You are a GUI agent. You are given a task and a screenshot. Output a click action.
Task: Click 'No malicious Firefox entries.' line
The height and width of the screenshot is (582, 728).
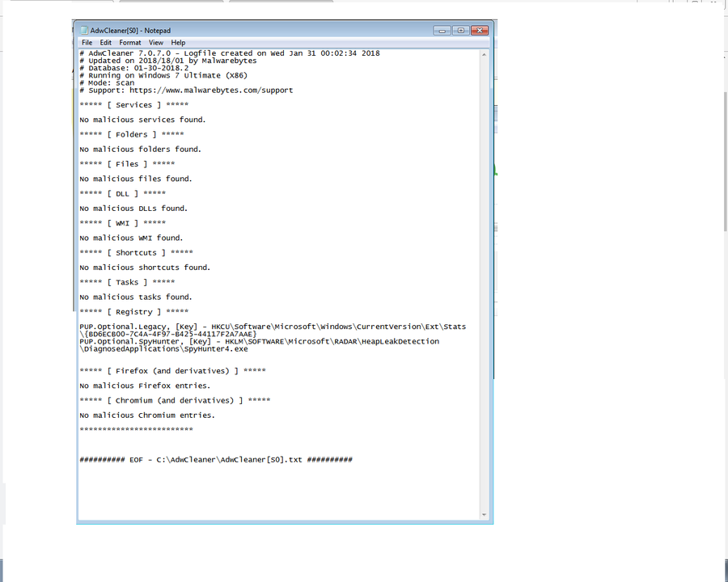[145, 386]
